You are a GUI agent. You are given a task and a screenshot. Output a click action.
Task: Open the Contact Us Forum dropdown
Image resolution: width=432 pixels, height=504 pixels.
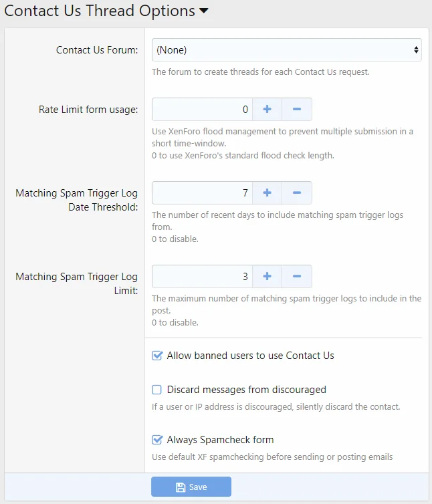(x=286, y=50)
